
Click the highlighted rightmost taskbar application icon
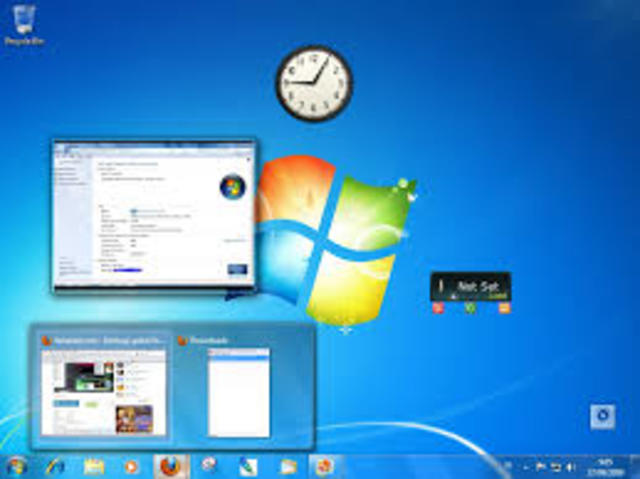point(324,466)
